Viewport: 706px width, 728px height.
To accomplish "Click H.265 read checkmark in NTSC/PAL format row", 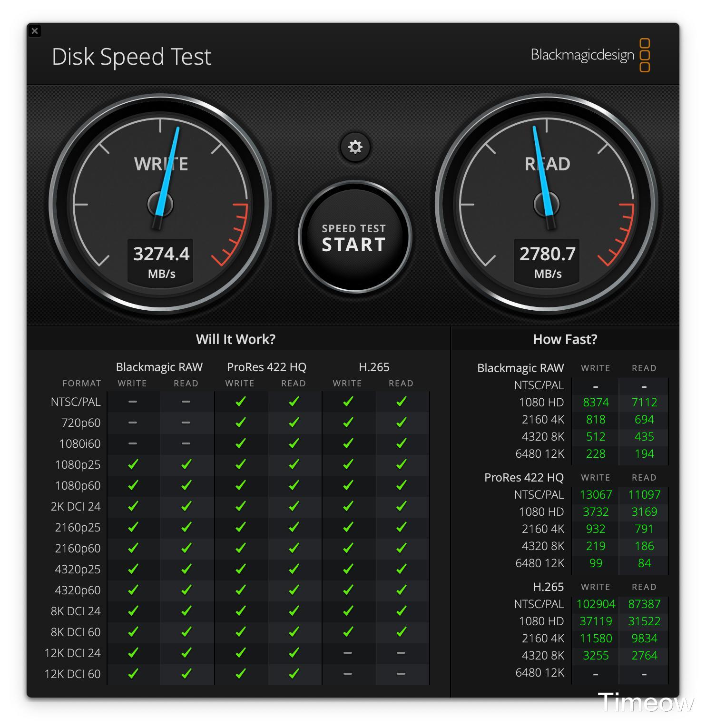I will pyautogui.click(x=401, y=402).
